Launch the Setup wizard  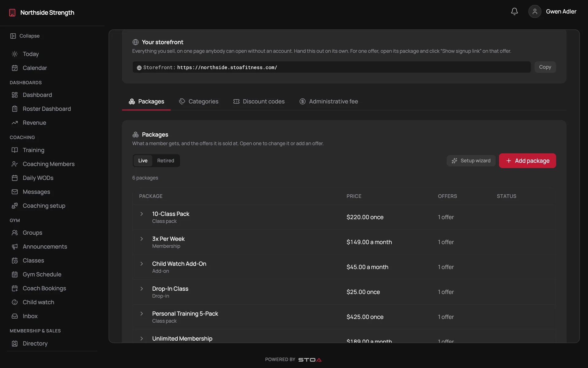tap(471, 161)
